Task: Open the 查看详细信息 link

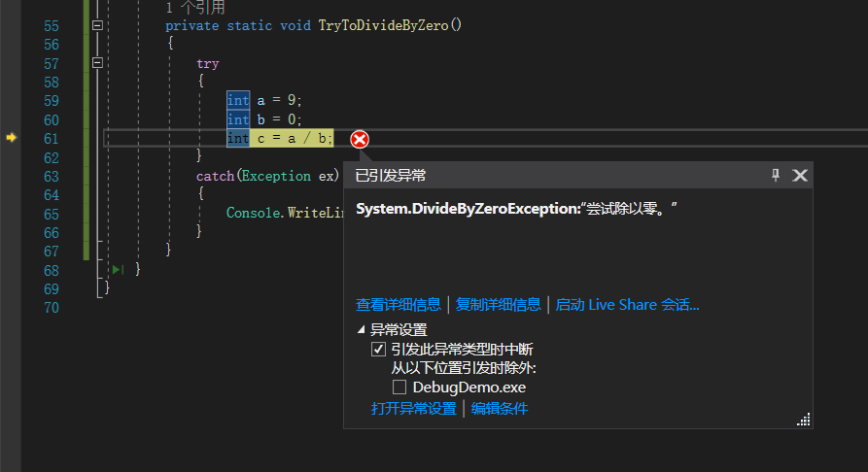Action: tap(399, 305)
